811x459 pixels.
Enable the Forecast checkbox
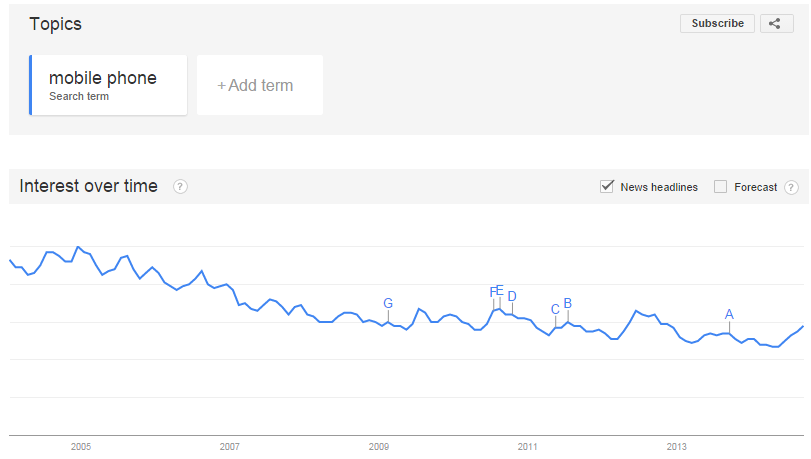pyautogui.click(x=720, y=186)
